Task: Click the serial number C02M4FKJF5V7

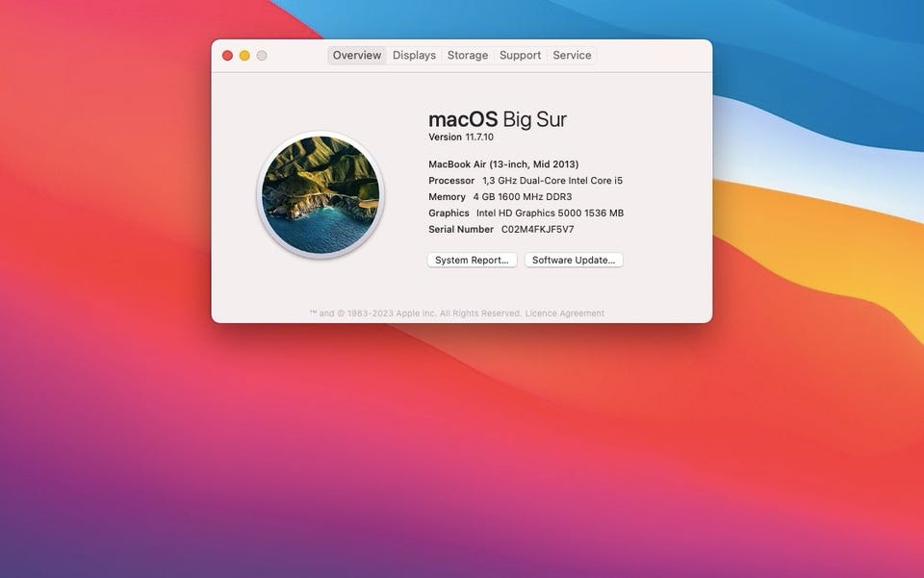Action: [537, 230]
